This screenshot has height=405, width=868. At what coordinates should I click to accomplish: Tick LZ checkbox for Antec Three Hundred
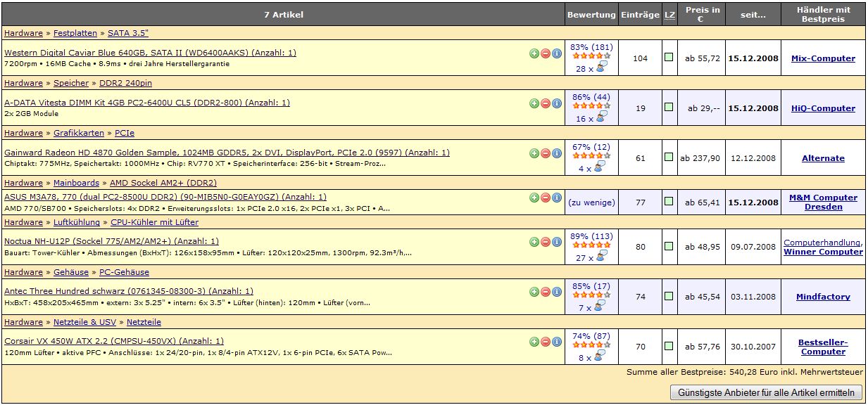[x=669, y=296]
